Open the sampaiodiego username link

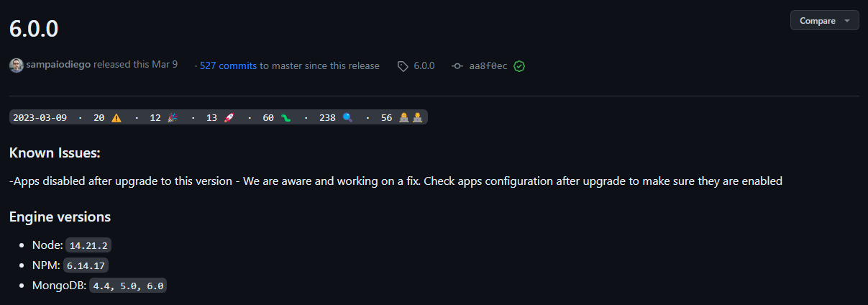[58, 65]
